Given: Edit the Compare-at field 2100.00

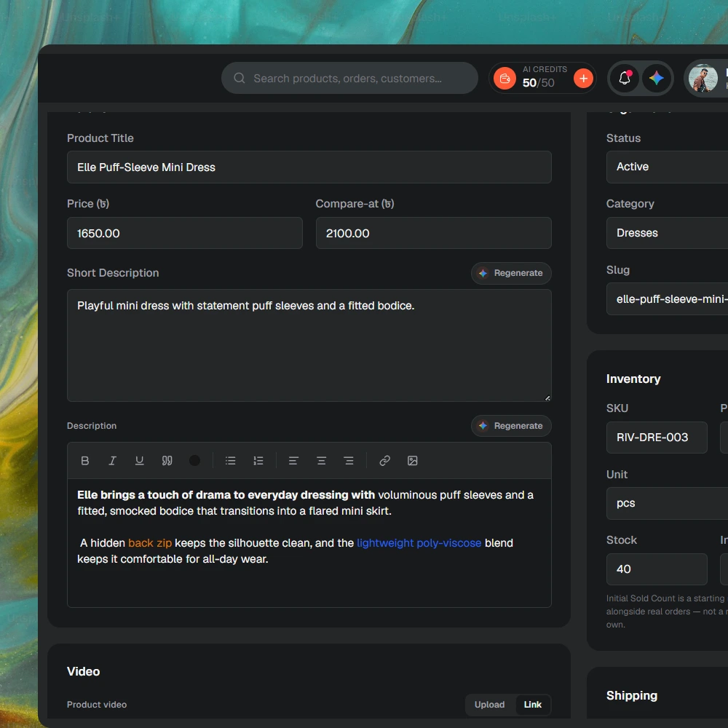Looking at the screenshot, I should 434,233.
